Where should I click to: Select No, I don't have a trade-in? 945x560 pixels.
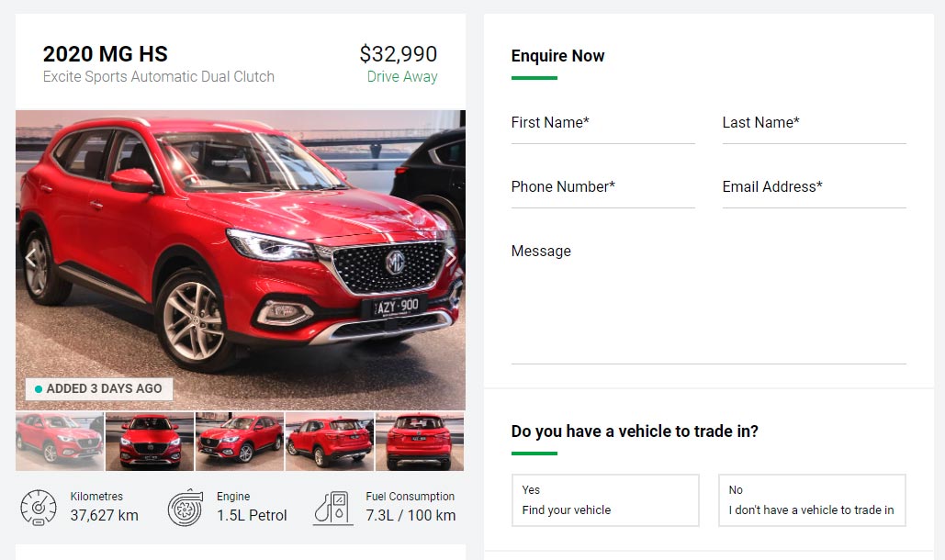click(812, 500)
